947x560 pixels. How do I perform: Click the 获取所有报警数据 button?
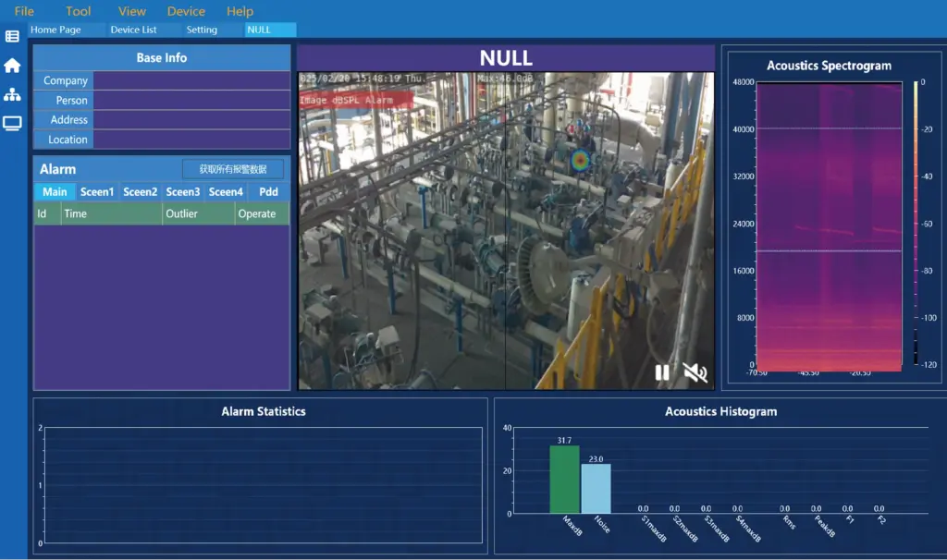pos(233,169)
